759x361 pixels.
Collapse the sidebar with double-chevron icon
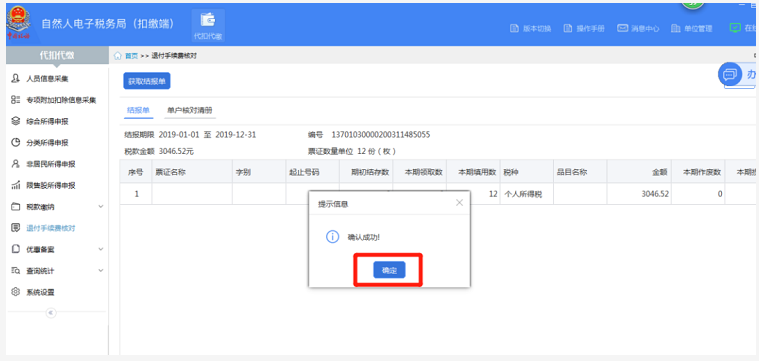point(51,313)
